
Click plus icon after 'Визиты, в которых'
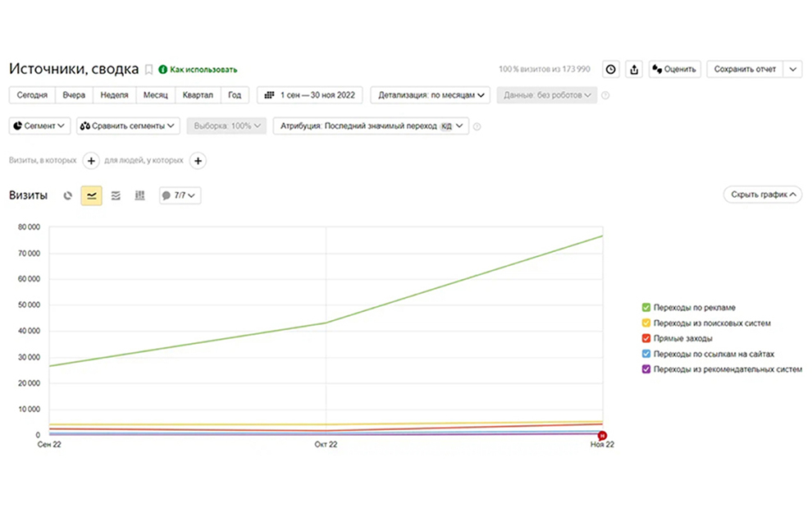click(92, 161)
